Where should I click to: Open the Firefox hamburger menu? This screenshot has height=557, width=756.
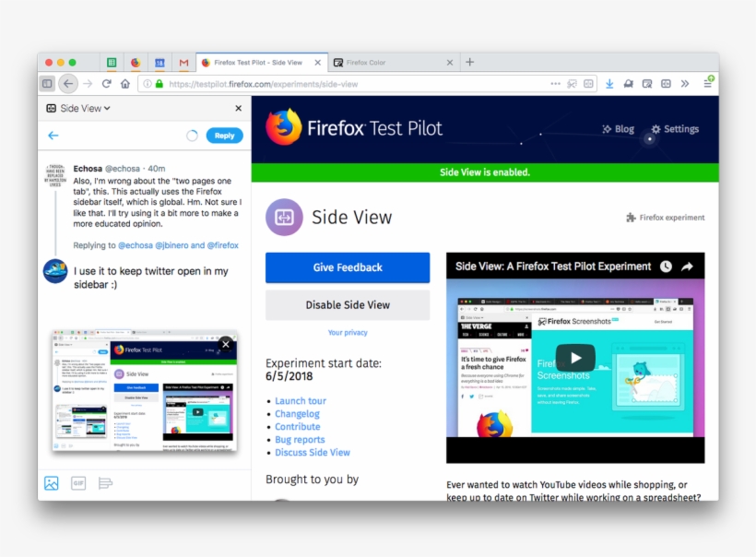click(x=708, y=83)
